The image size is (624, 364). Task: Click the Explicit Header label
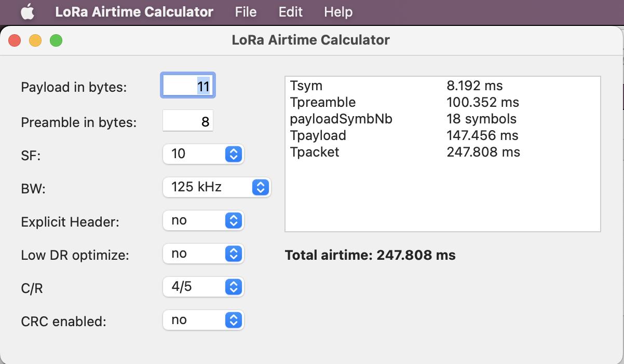point(70,222)
